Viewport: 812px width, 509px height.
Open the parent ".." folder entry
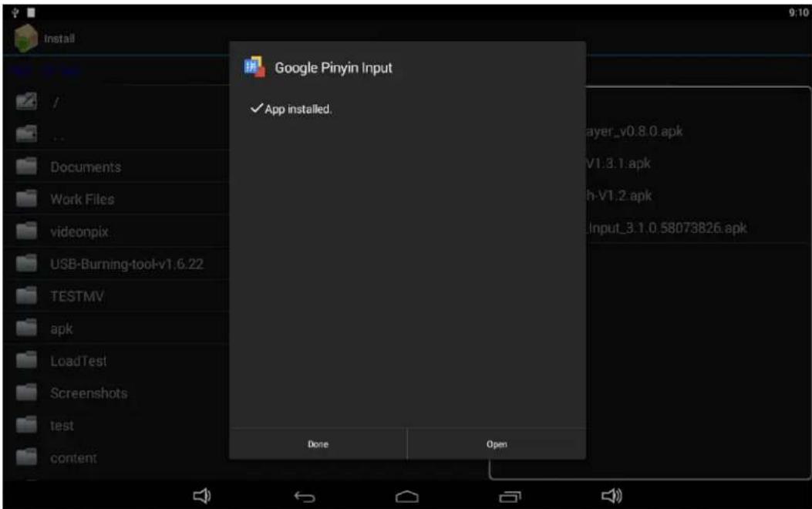[x=116, y=135]
